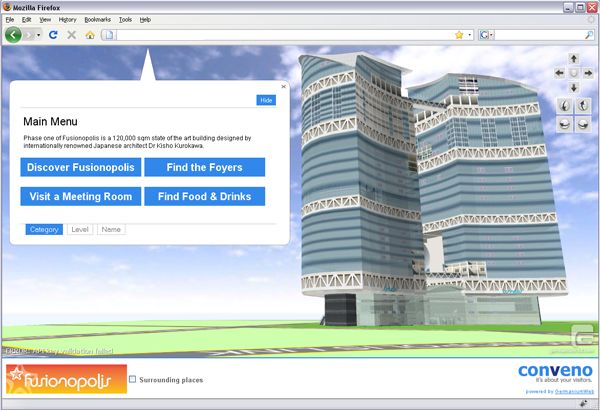This screenshot has height=410, width=600.
Task: Pan the 3D view up with the arrow
Action: pos(574,59)
